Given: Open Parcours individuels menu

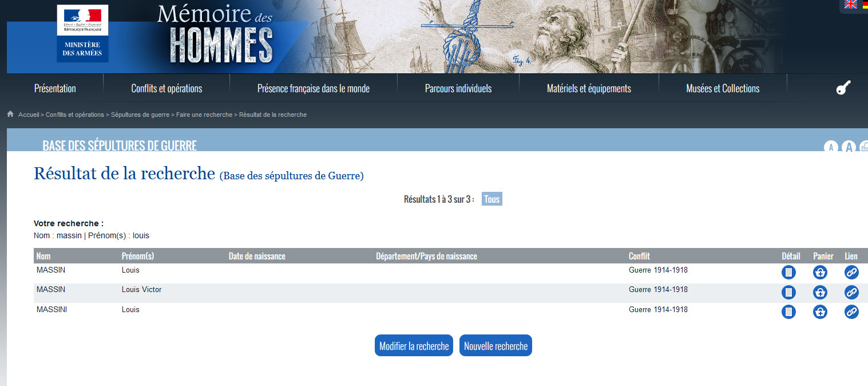Looking at the screenshot, I should (x=458, y=89).
